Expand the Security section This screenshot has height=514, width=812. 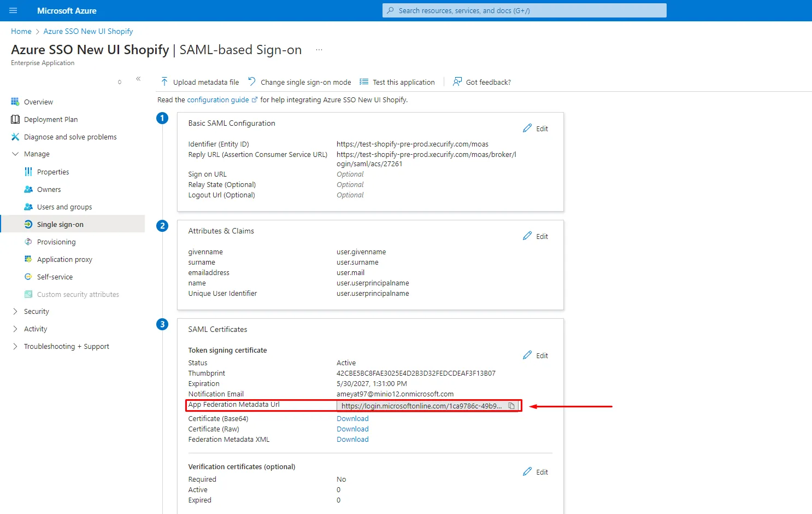pyautogui.click(x=15, y=312)
